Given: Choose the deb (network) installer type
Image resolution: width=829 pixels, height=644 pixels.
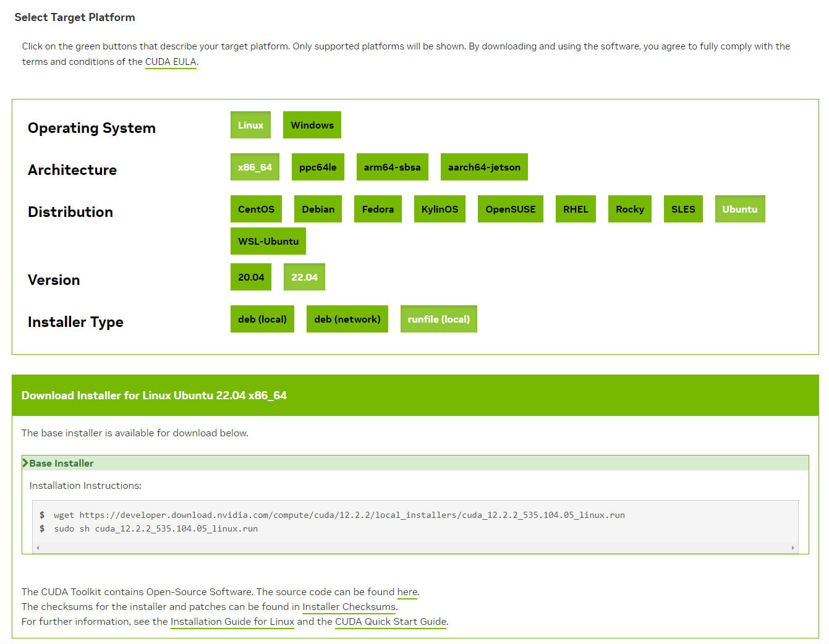Looking at the screenshot, I should point(347,319).
